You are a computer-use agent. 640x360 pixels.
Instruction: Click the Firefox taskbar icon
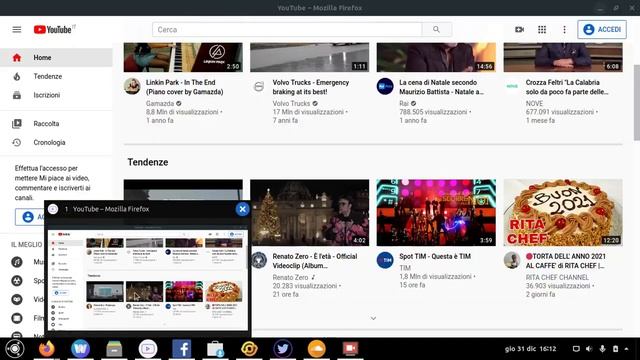click(x=47, y=349)
